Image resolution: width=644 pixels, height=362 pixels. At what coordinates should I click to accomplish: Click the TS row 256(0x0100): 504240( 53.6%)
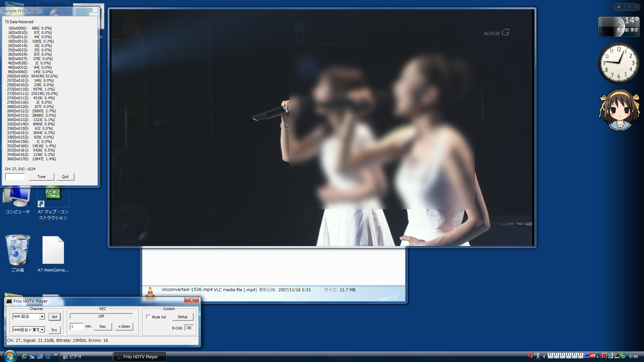pyautogui.click(x=33, y=76)
